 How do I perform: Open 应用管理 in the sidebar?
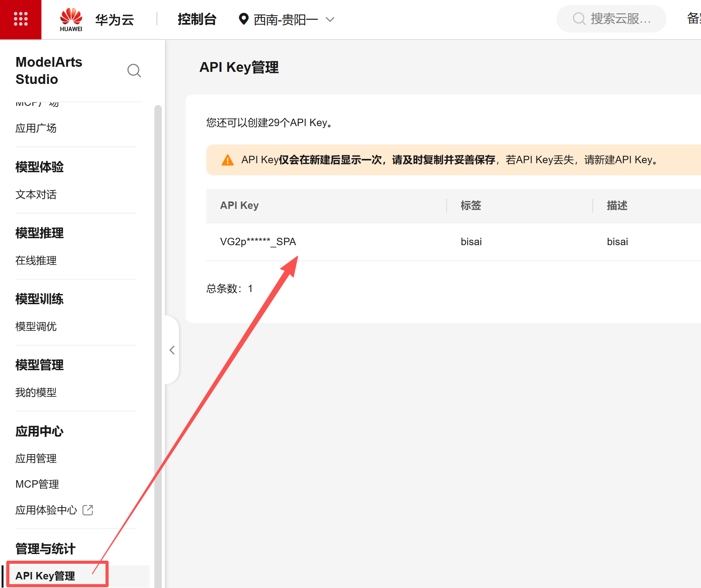[36, 458]
